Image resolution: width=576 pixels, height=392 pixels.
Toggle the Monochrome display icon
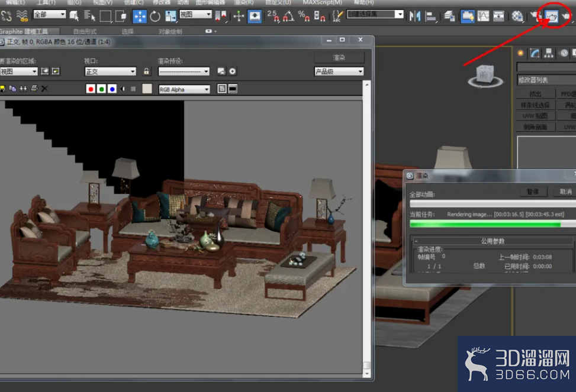click(x=133, y=89)
